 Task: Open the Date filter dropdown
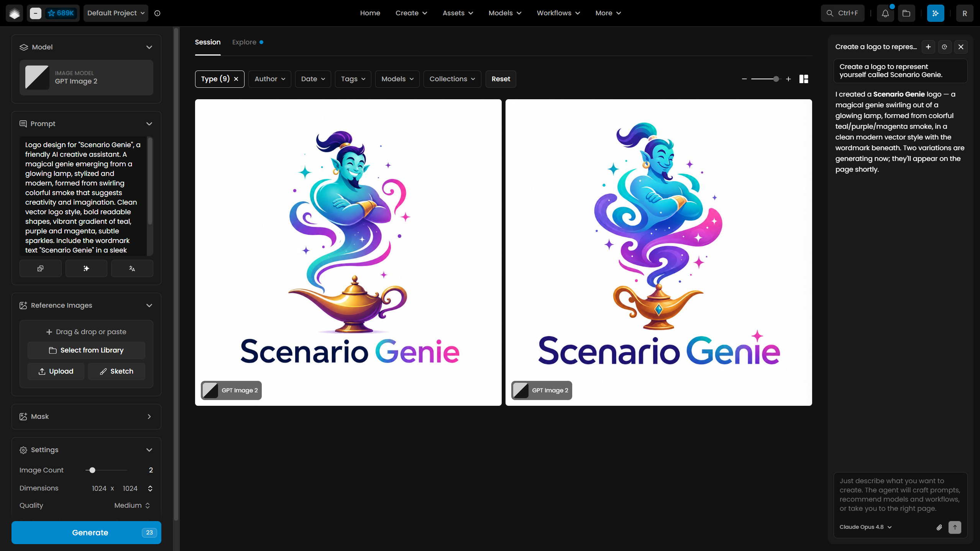tap(313, 79)
